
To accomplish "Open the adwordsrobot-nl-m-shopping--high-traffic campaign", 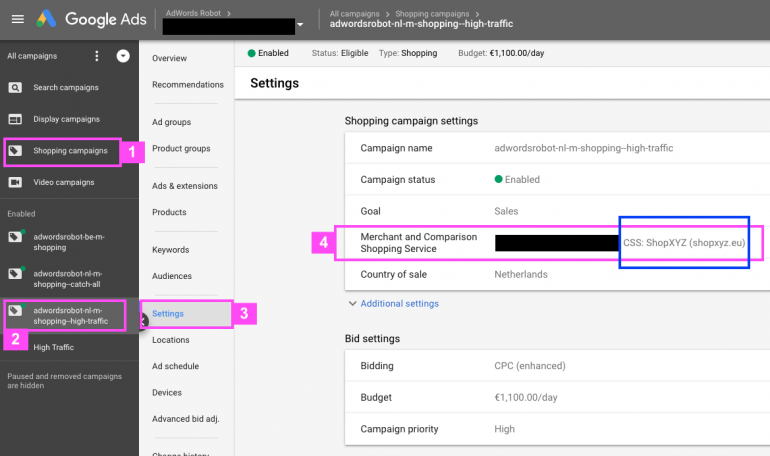I will (69, 316).
